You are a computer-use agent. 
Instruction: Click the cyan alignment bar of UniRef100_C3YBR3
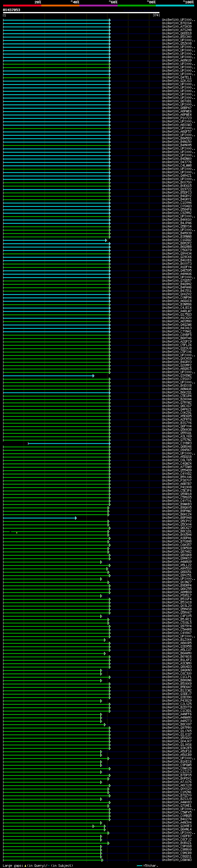click(x=69, y=443)
